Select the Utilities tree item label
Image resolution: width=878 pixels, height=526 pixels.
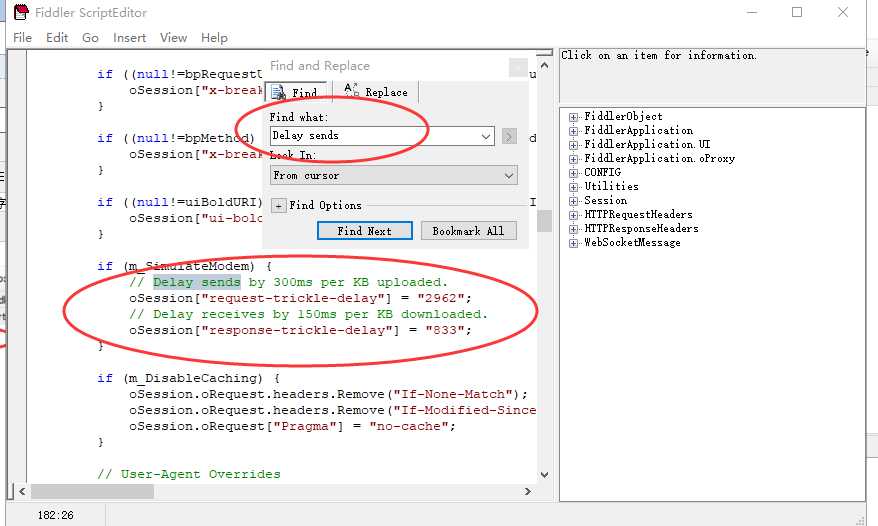coord(611,187)
